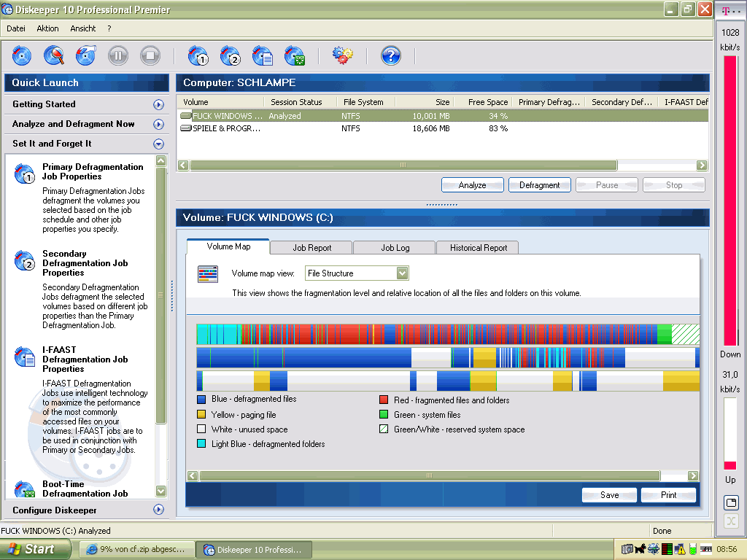Open Primary Defragmentation Job toolbar icon
747x560 pixels.
198,55
